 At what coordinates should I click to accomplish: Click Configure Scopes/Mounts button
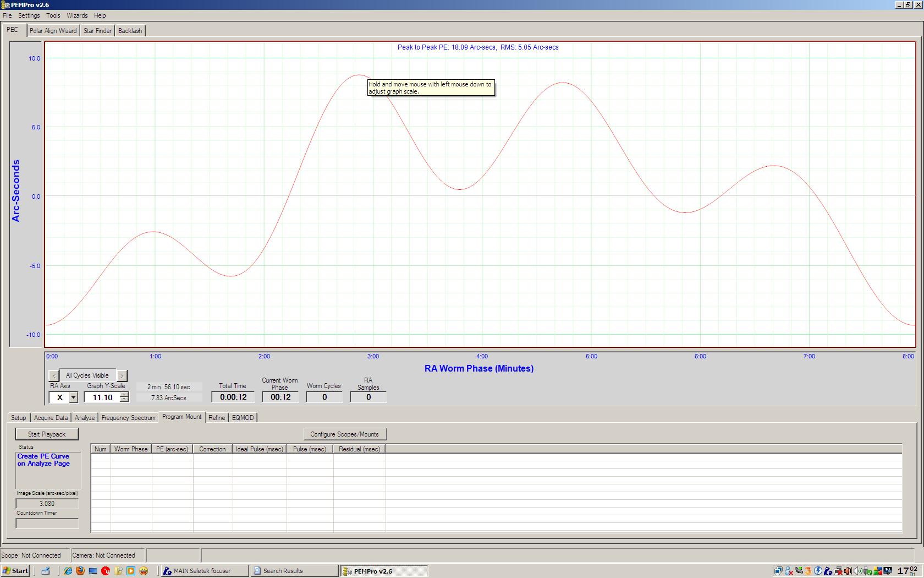(344, 434)
